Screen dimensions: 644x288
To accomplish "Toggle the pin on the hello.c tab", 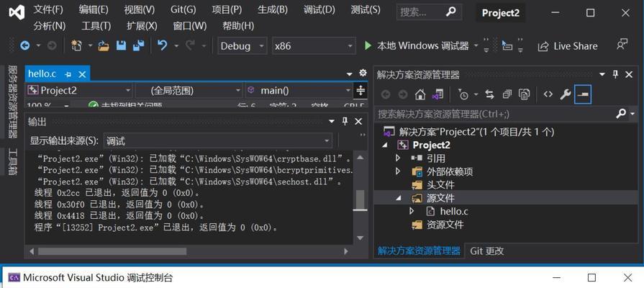I will (x=68, y=74).
